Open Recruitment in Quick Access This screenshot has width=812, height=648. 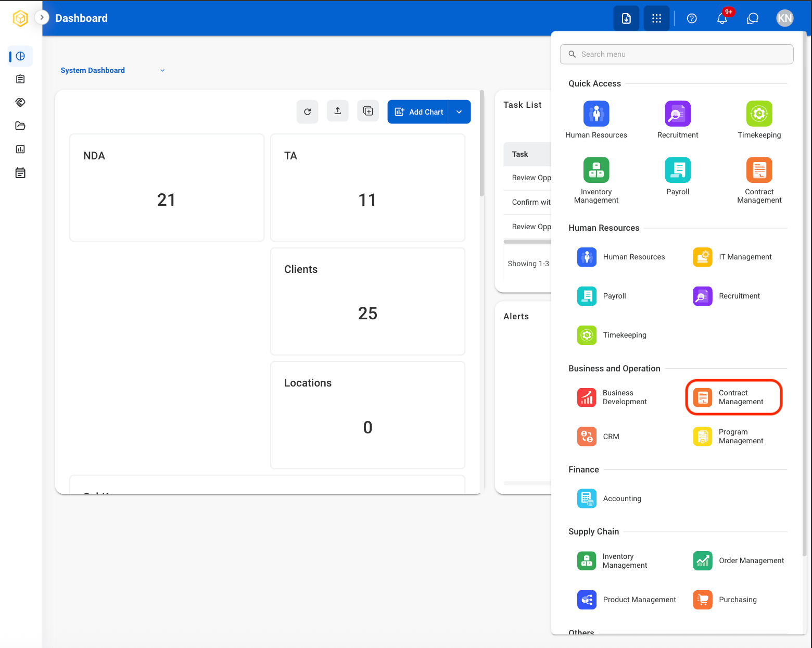(678, 120)
